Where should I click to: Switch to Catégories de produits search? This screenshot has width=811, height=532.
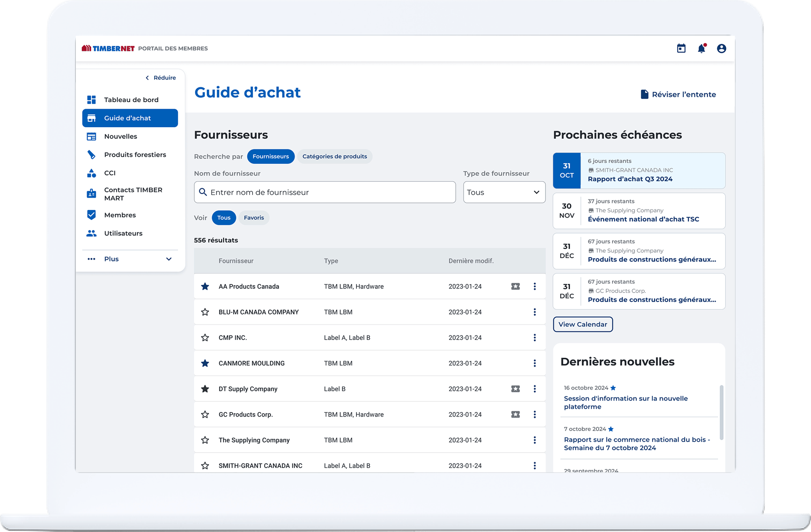(x=335, y=156)
